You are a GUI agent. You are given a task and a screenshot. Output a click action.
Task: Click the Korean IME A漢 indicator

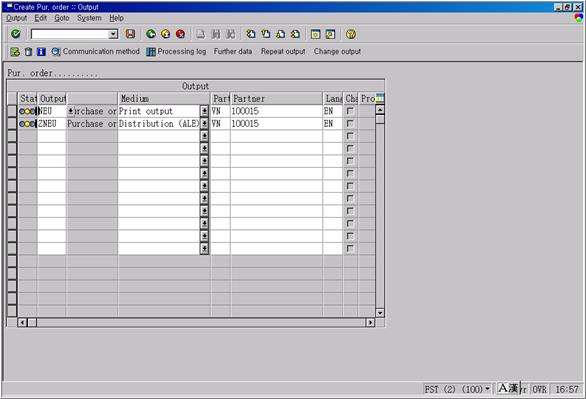click(x=508, y=389)
